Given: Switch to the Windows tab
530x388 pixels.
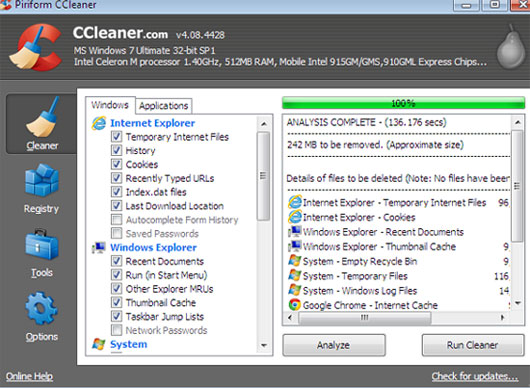Looking at the screenshot, I should coord(110,105).
